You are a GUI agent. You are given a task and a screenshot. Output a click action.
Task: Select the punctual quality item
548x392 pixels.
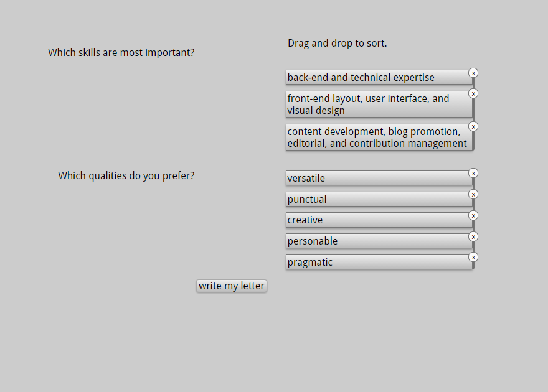click(379, 199)
